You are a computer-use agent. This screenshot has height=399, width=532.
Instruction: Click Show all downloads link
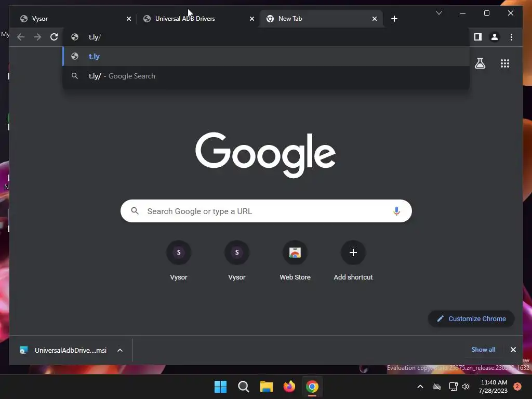coord(483,350)
